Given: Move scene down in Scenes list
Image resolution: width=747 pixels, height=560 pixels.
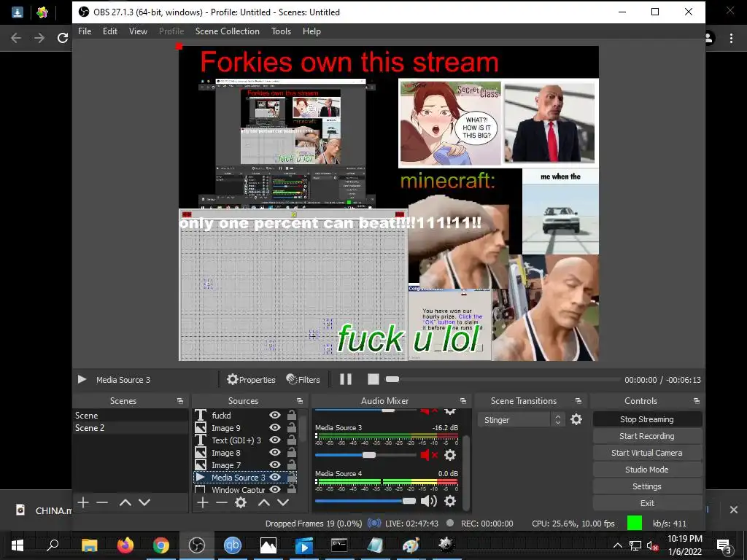Looking at the screenshot, I should click(144, 502).
